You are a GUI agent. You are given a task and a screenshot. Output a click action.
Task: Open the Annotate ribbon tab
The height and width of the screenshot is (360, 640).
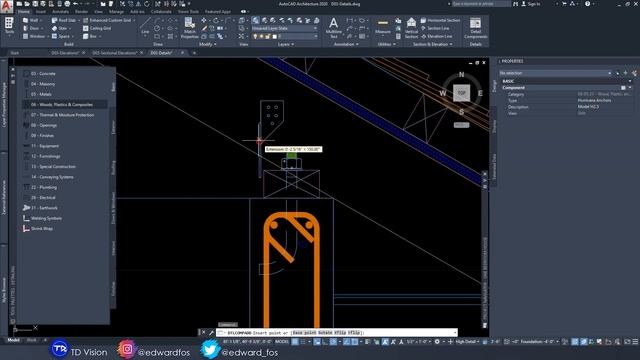60,11
